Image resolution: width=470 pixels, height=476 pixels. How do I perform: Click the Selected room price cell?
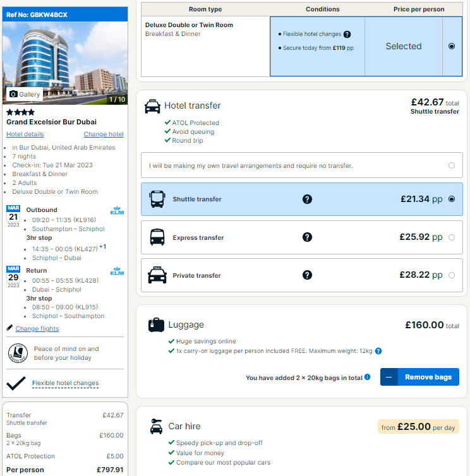pos(404,46)
